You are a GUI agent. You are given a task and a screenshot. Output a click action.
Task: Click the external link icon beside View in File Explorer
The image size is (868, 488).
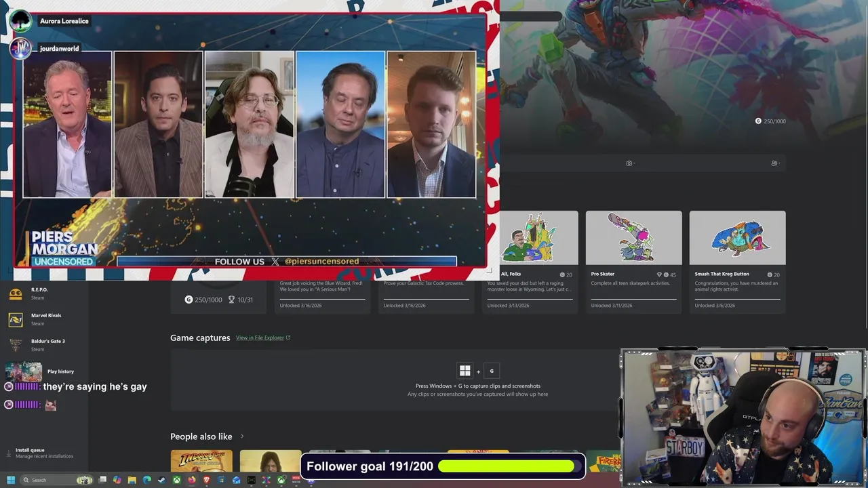click(288, 338)
